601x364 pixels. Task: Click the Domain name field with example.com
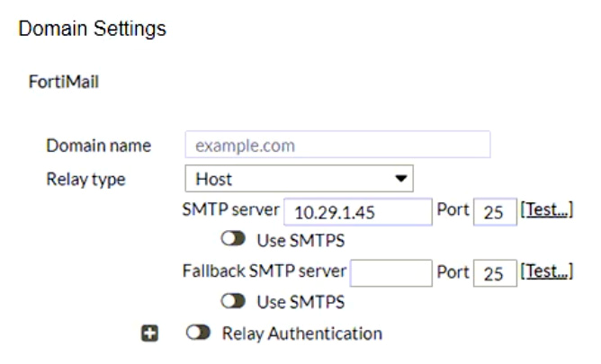(337, 145)
